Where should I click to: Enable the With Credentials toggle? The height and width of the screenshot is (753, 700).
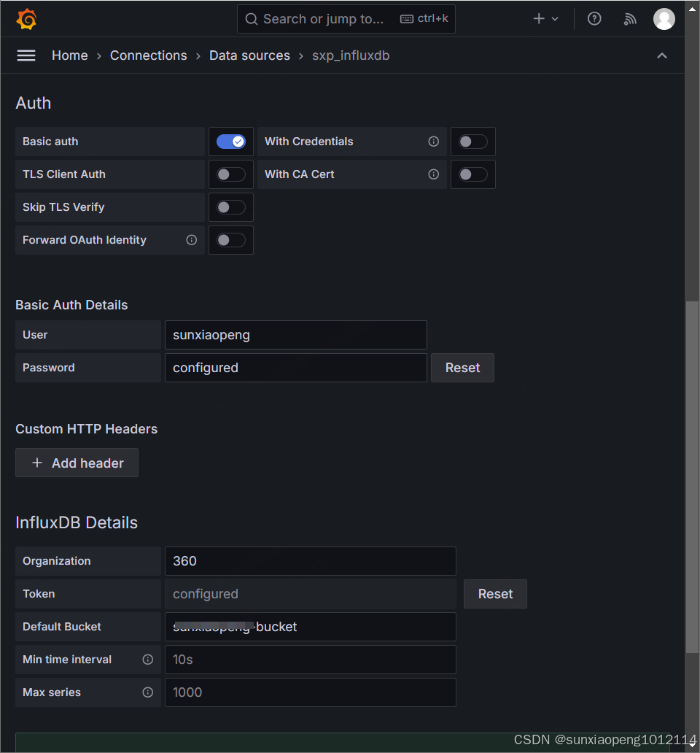pos(473,142)
